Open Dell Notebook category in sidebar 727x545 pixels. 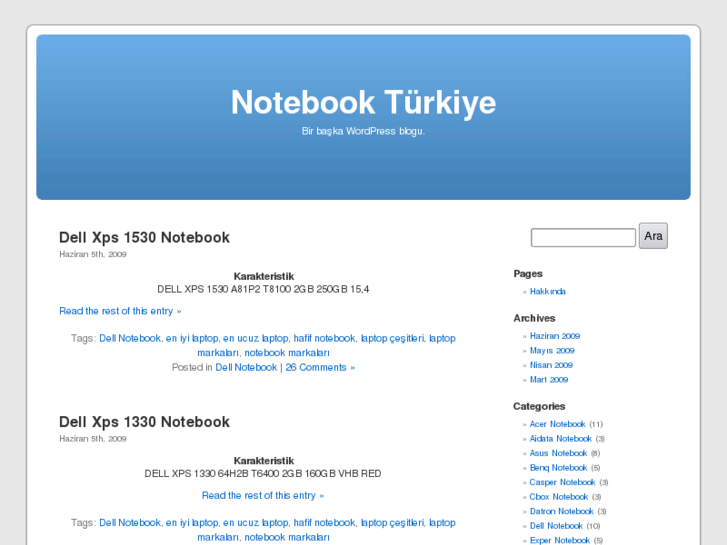click(x=556, y=526)
